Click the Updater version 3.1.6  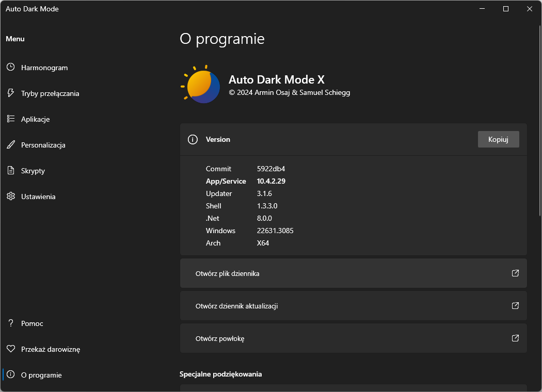(x=264, y=194)
